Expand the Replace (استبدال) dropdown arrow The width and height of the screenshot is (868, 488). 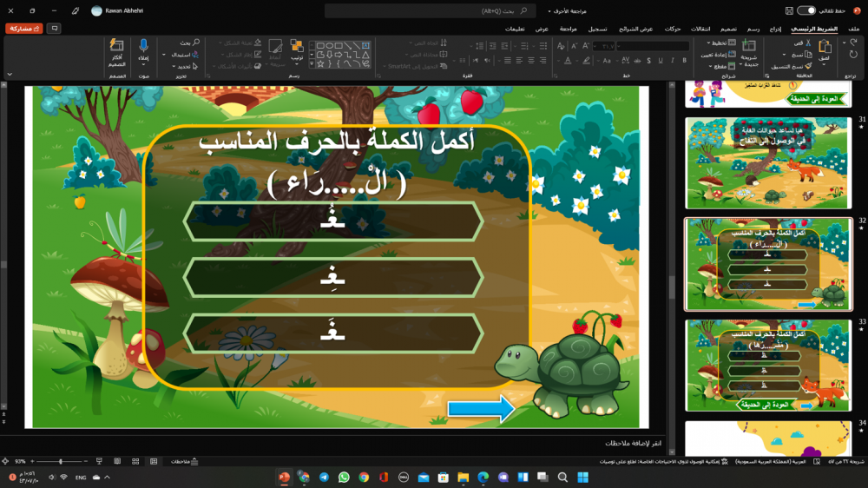pyautogui.click(x=164, y=55)
